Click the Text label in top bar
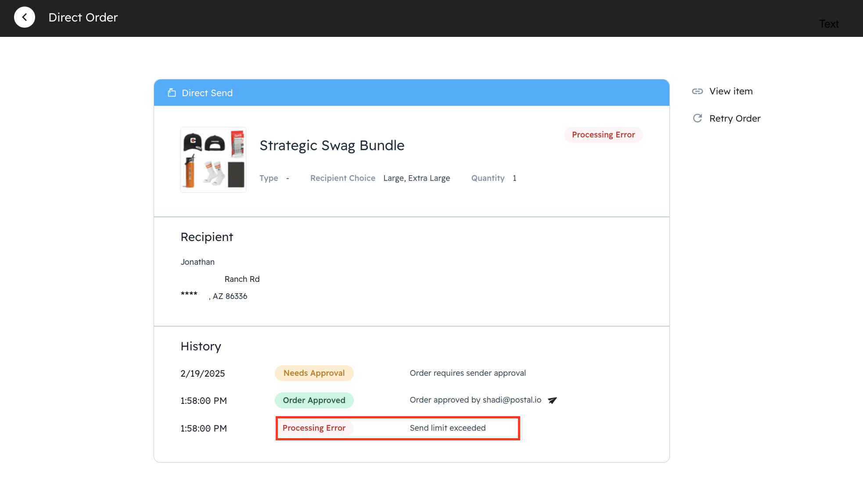The height and width of the screenshot is (504, 863). tap(828, 24)
